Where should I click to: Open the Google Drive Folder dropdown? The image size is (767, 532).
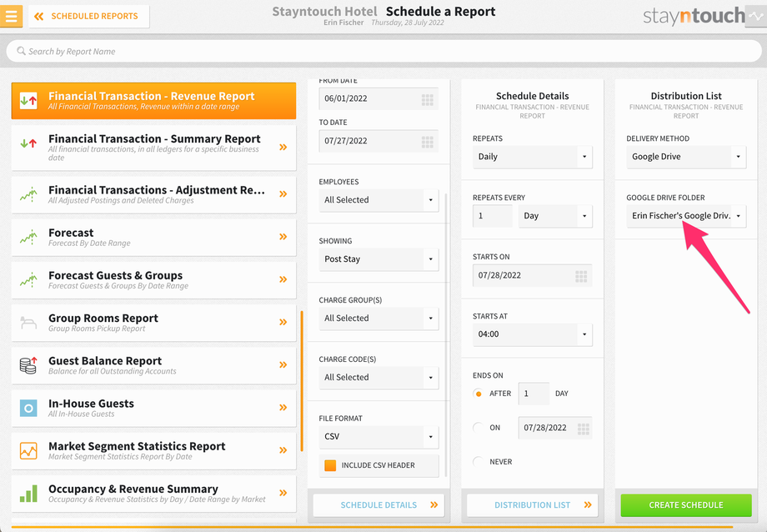pos(686,216)
